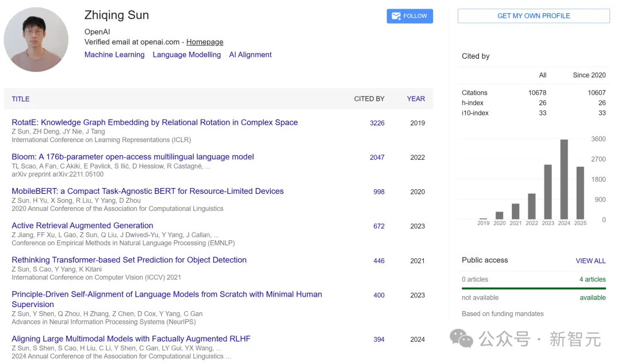Click the 'Citations' row label

point(474,93)
